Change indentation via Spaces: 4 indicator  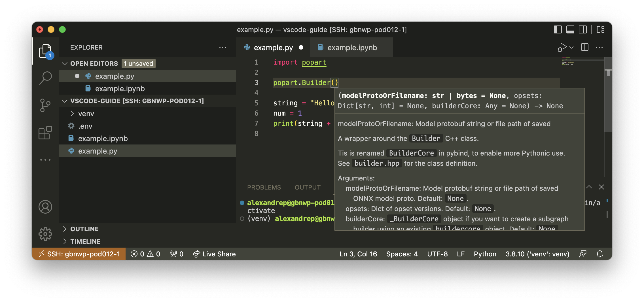(x=402, y=254)
